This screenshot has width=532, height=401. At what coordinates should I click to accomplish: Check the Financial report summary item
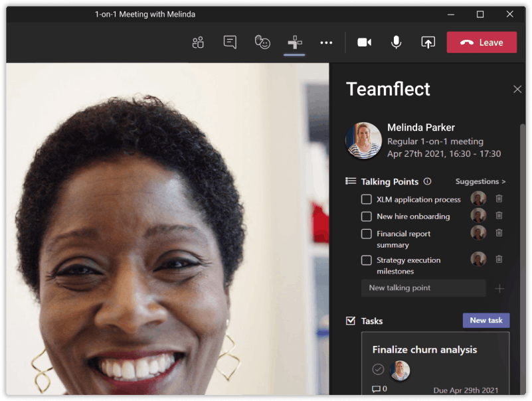pos(366,233)
